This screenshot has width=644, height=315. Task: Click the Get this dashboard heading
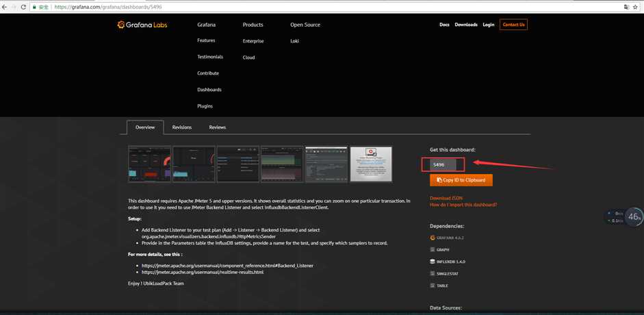point(452,150)
